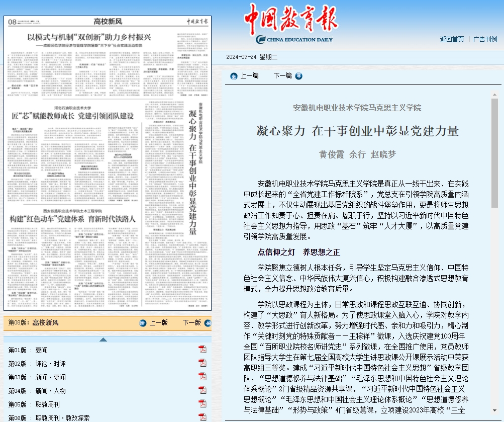This screenshot has height=422, width=504.
Task: Click next article arrow icon beside 下一篇
Action: pos(298,76)
